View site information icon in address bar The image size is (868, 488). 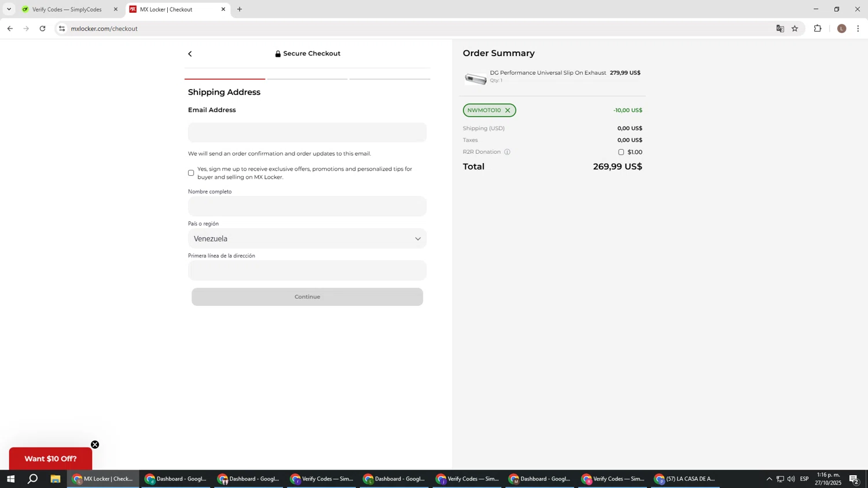click(x=62, y=28)
